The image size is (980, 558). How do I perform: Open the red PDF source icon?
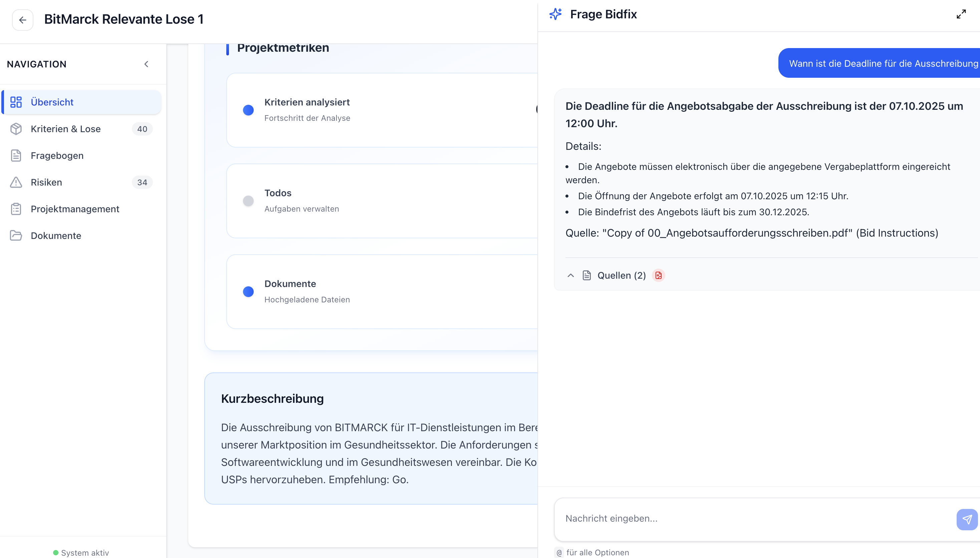click(658, 275)
